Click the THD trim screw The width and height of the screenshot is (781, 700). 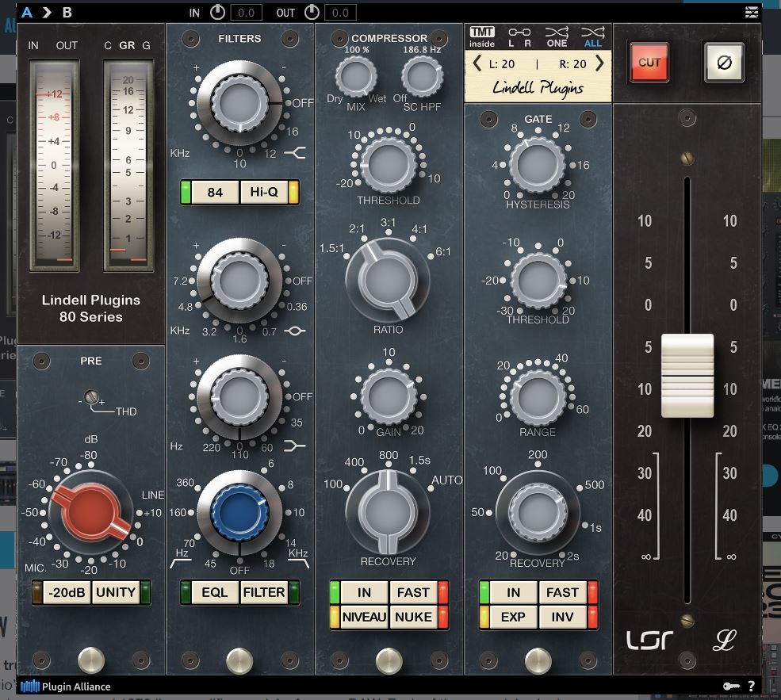(90, 397)
